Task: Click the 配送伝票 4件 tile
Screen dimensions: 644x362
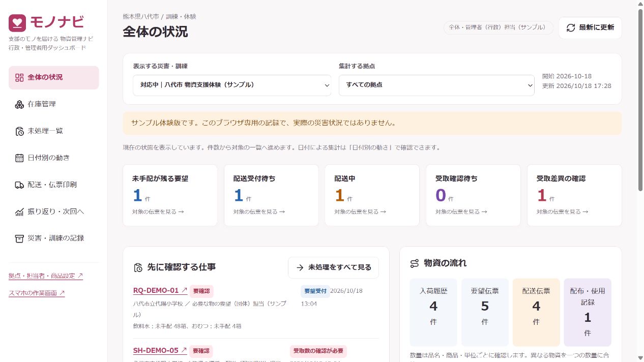Action: 536,312
